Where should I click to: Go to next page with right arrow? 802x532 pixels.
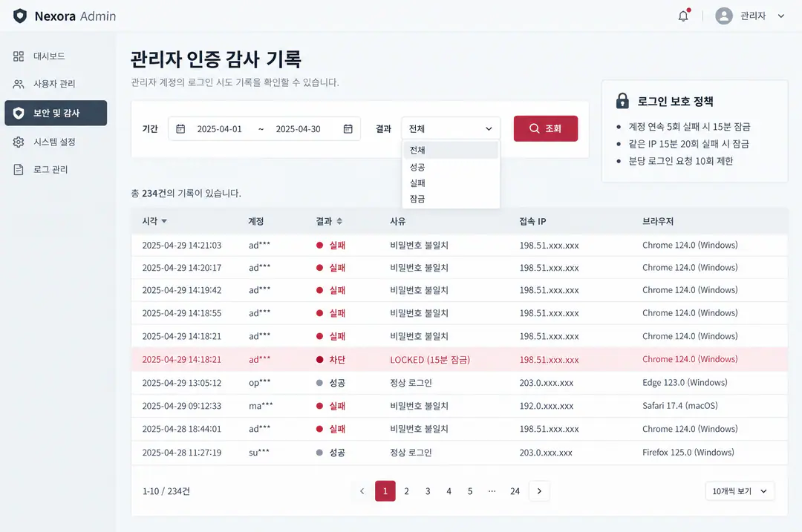[539, 491]
